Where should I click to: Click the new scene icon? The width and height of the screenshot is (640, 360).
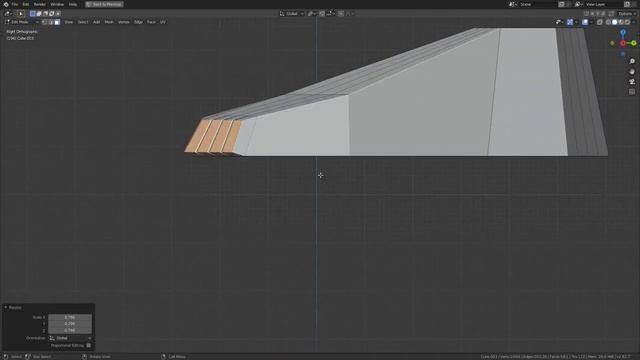coord(562,4)
